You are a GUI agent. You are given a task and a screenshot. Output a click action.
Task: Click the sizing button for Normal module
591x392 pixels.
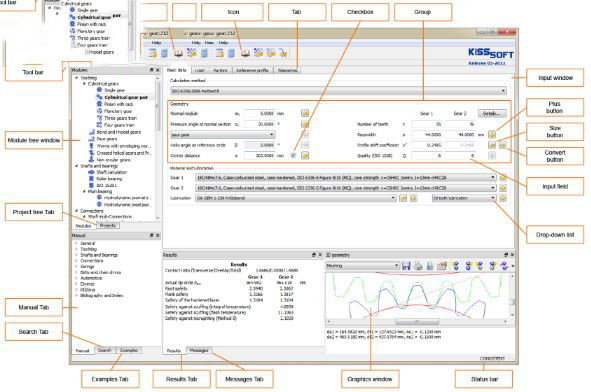tap(305, 113)
